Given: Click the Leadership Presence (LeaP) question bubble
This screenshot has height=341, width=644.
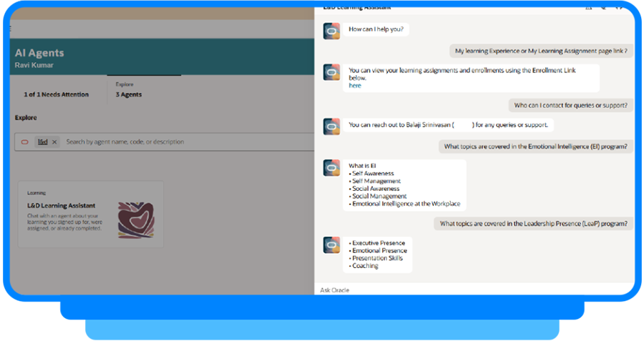Looking at the screenshot, I should coord(533,224).
